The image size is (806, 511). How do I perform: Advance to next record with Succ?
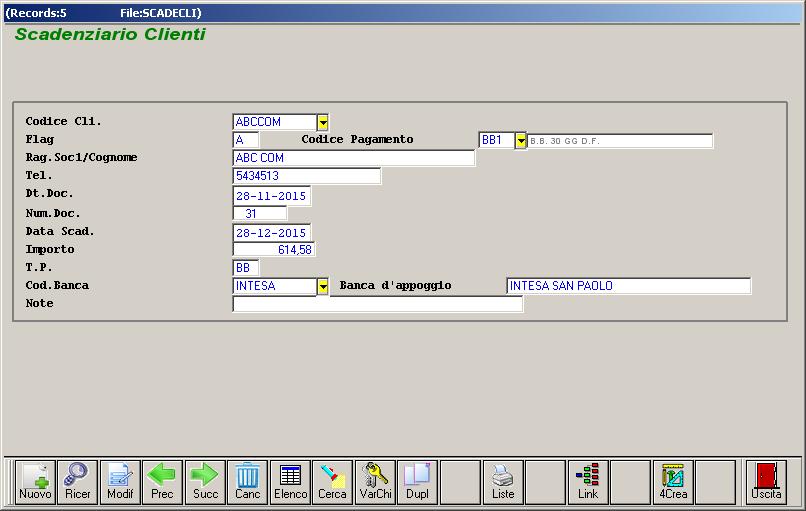point(205,482)
